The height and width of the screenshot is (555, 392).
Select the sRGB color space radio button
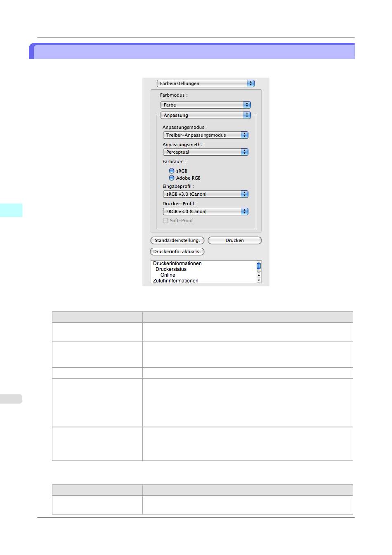pos(172,171)
